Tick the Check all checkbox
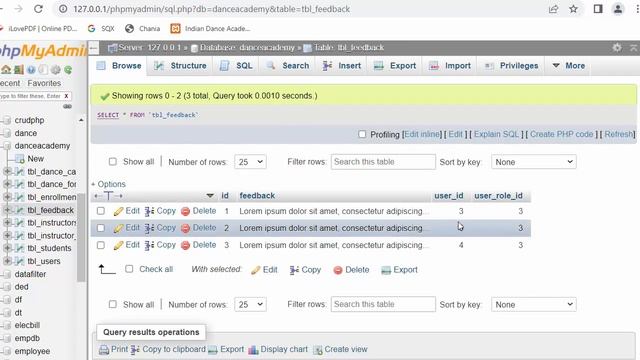 pyautogui.click(x=129, y=269)
